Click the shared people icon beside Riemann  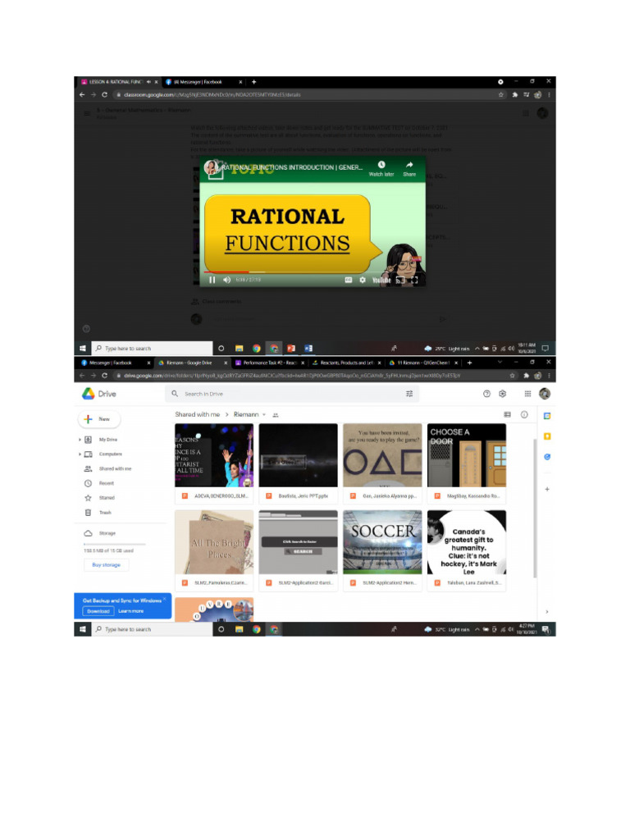tap(276, 415)
